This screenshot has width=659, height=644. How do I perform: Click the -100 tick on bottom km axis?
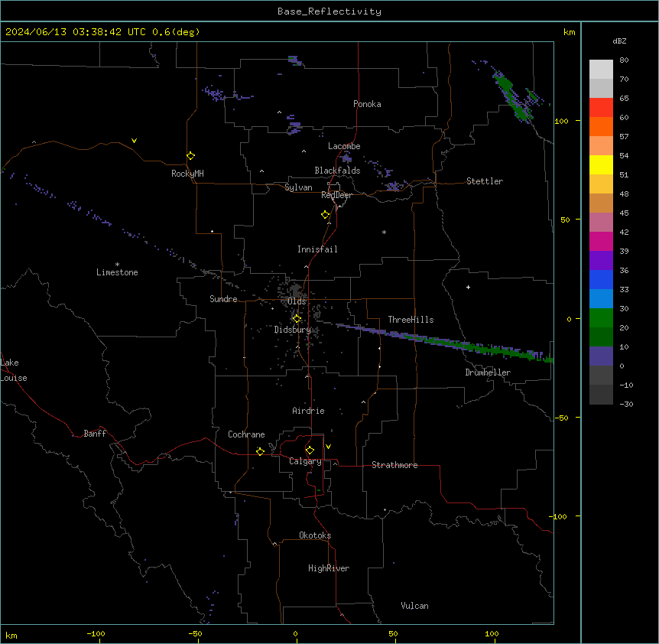click(x=96, y=633)
